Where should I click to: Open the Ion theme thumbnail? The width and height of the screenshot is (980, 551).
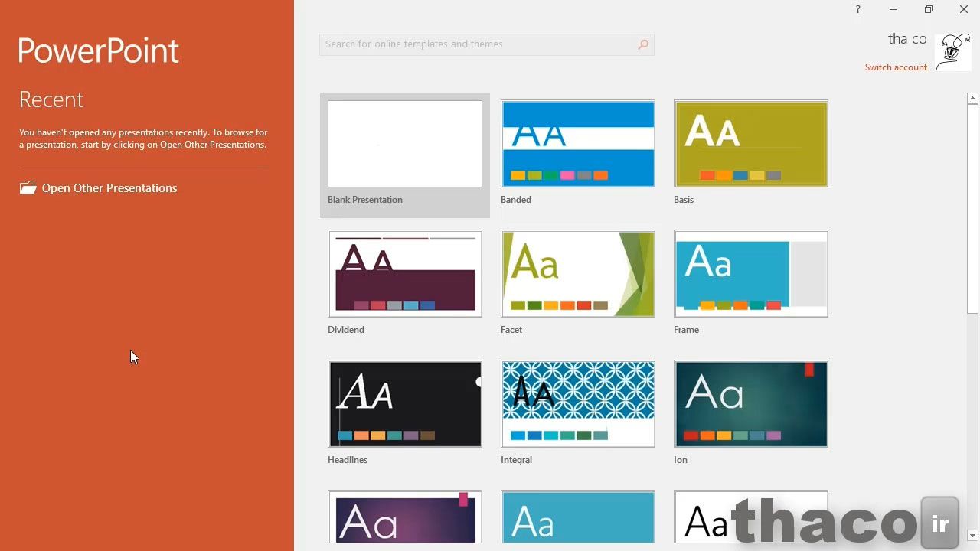751,404
